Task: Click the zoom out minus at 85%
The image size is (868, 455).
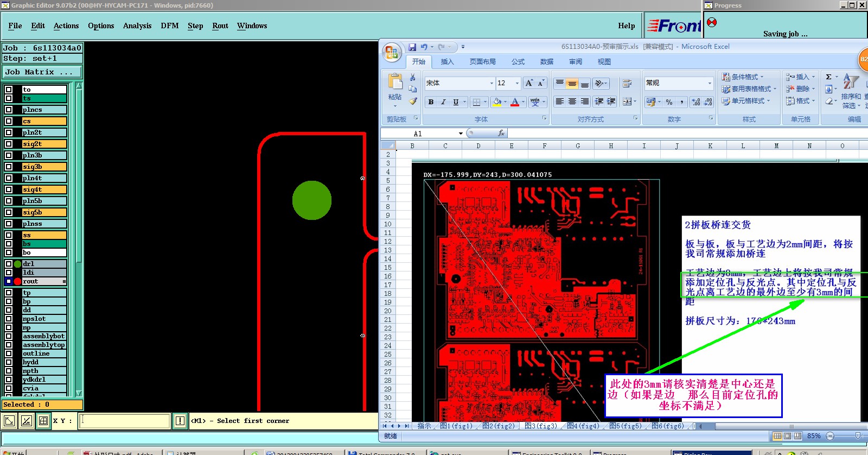Action: coord(829,436)
